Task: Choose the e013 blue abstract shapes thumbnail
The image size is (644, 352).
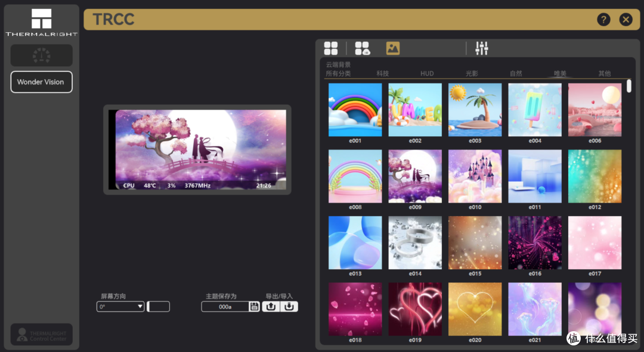Action: click(x=355, y=243)
